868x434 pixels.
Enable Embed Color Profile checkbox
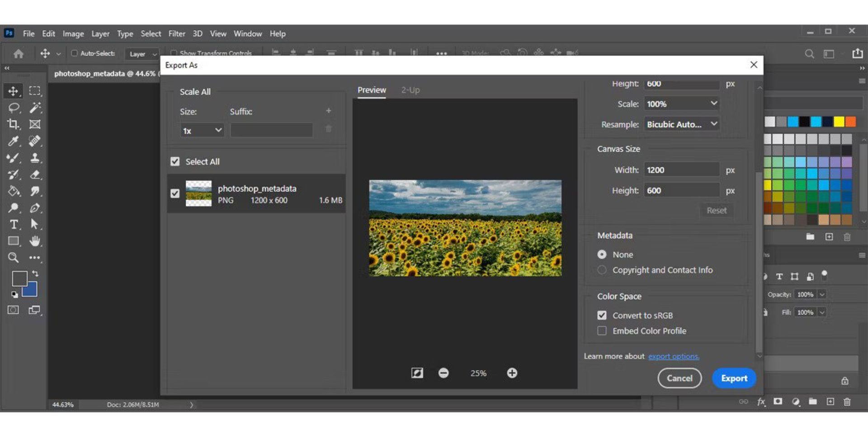pyautogui.click(x=602, y=331)
